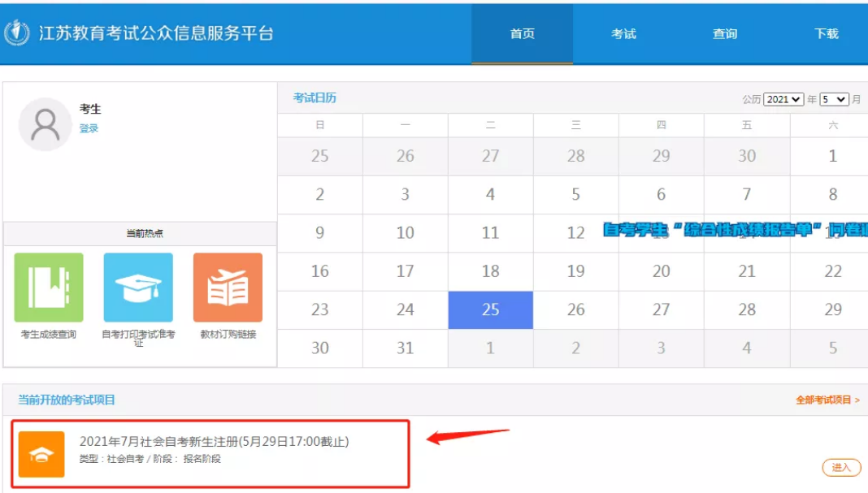Select highlighted date 25 in calendar
The image size is (868, 493).
(490, 310)
